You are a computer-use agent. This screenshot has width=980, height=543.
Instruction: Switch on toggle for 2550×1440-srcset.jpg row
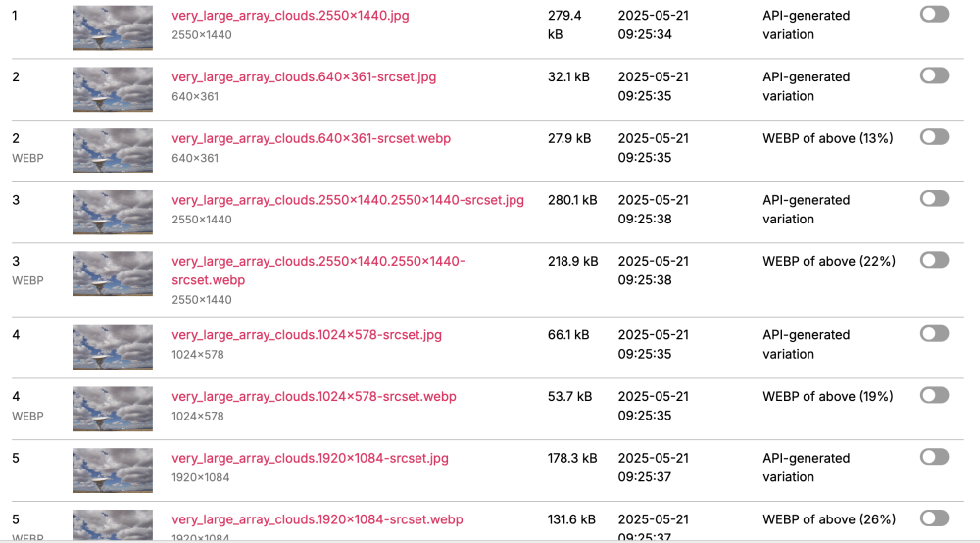pos(934,199)
